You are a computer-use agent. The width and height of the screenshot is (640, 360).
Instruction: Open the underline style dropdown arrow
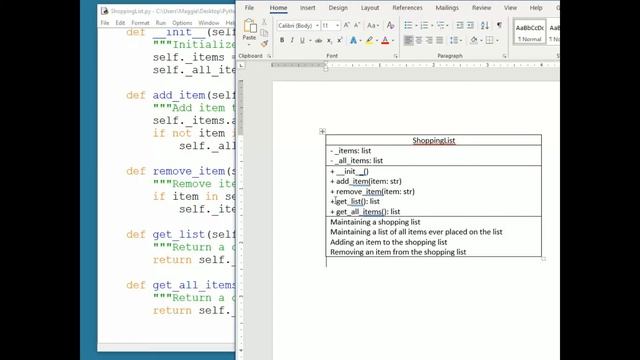[310, 40]
